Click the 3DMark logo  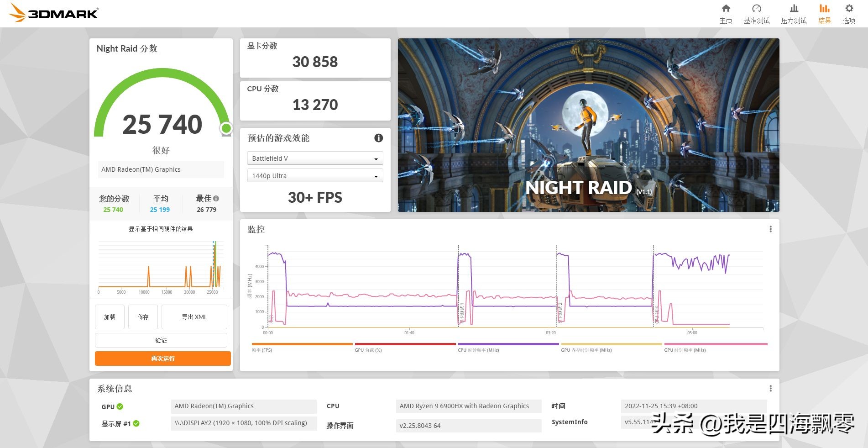53,13
